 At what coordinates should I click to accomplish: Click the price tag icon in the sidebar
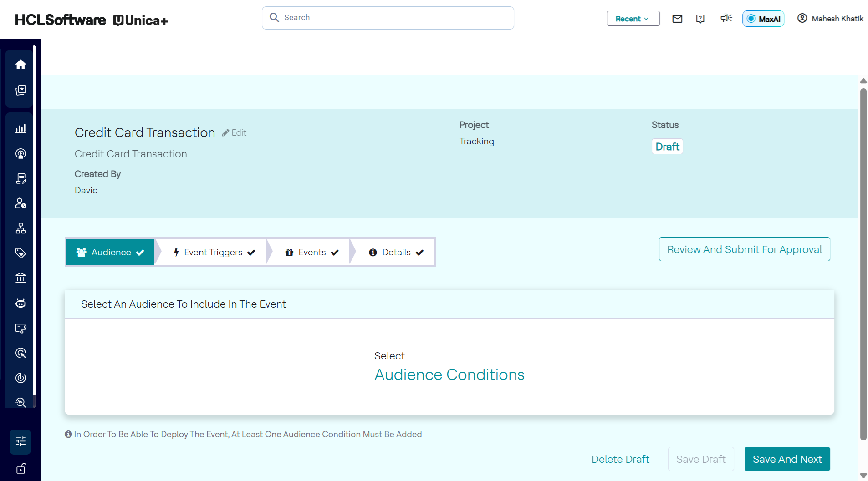(20, 253)
